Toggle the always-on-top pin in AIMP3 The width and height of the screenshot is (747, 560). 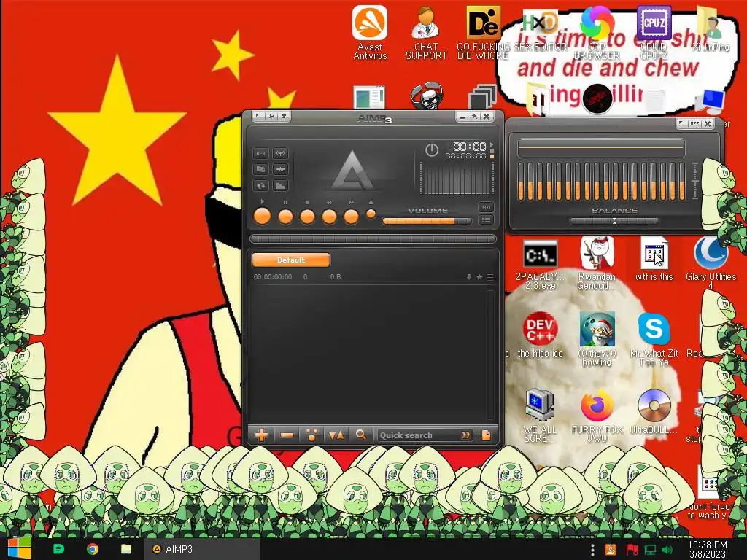(474, 116)
